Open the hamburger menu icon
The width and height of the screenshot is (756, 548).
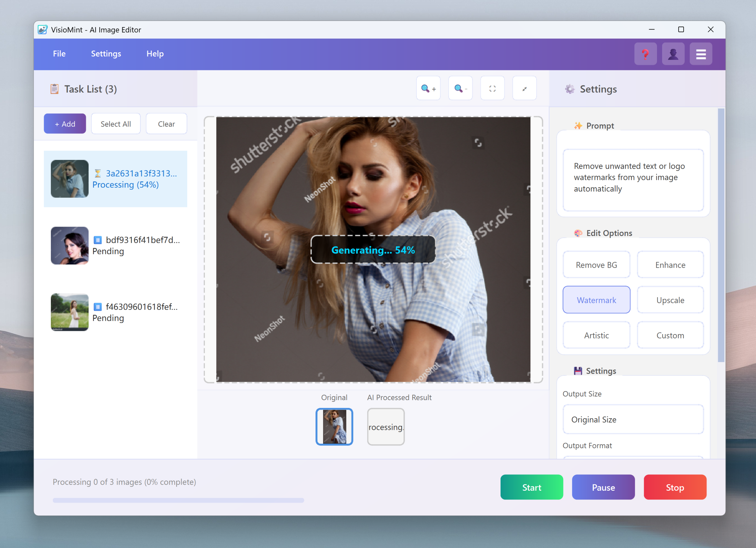pyautogui.click(x=700, y=54)
